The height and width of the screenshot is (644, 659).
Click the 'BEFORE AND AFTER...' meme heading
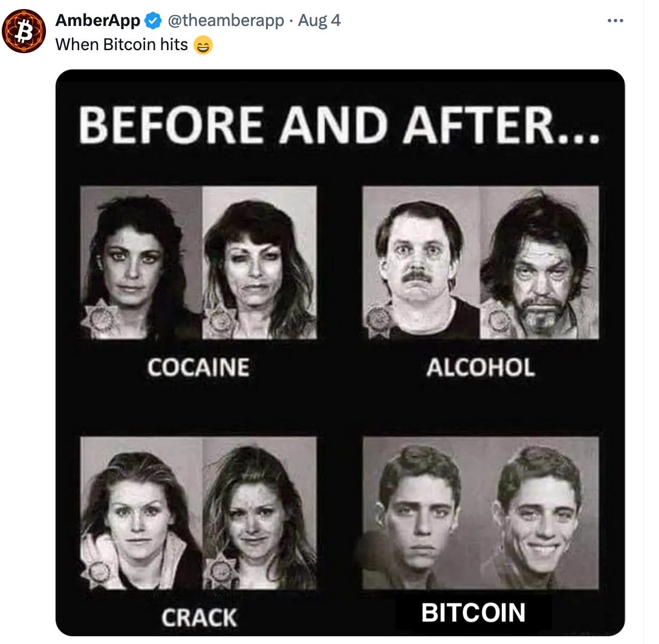click(339, 125)
